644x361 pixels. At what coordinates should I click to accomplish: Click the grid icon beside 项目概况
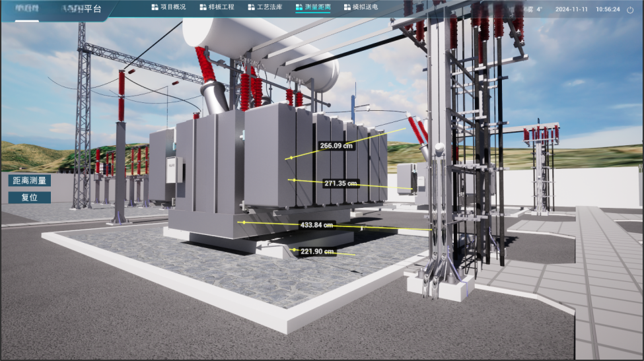coord(155,7)
